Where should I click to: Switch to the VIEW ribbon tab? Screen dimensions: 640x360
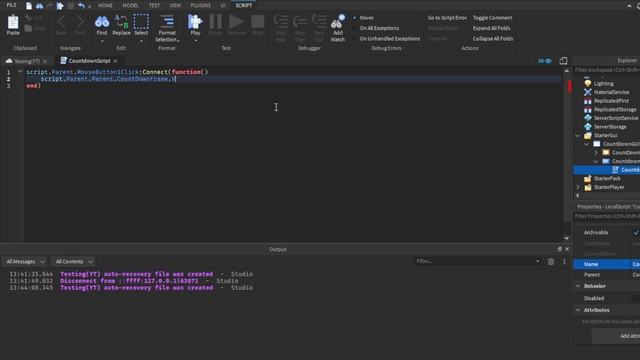pos(175,5)
